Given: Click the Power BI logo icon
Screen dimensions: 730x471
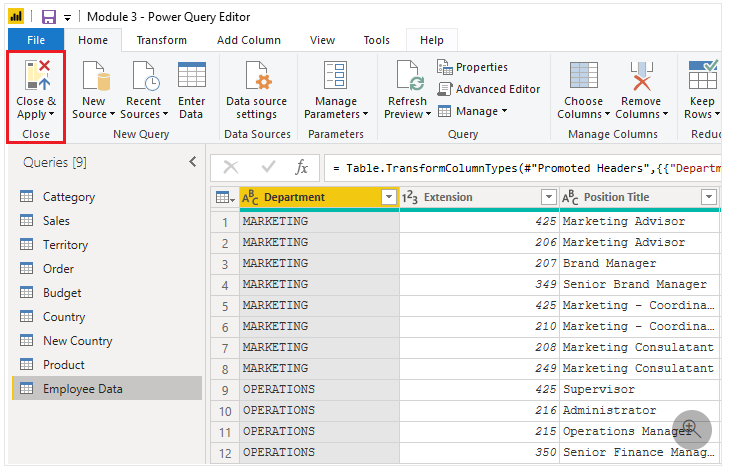Looking at the screenshot, I should coord(16,17).
